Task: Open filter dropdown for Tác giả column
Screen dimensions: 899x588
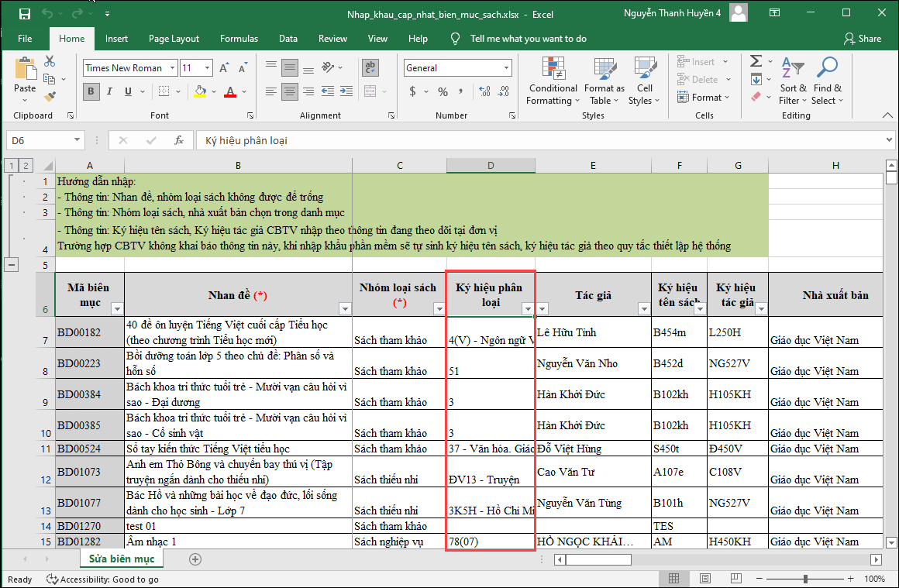Action: point(643,309)
